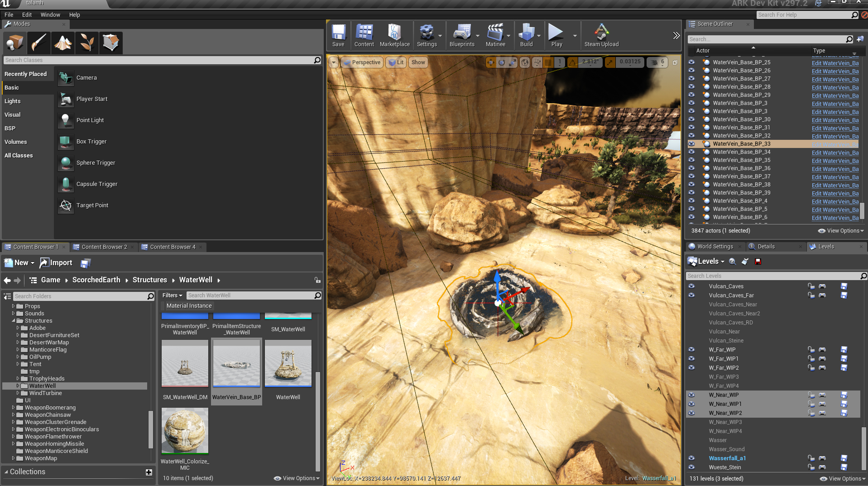Open the Window menu
Viewport: 868px width, 486px height.
tap(50, 15)
